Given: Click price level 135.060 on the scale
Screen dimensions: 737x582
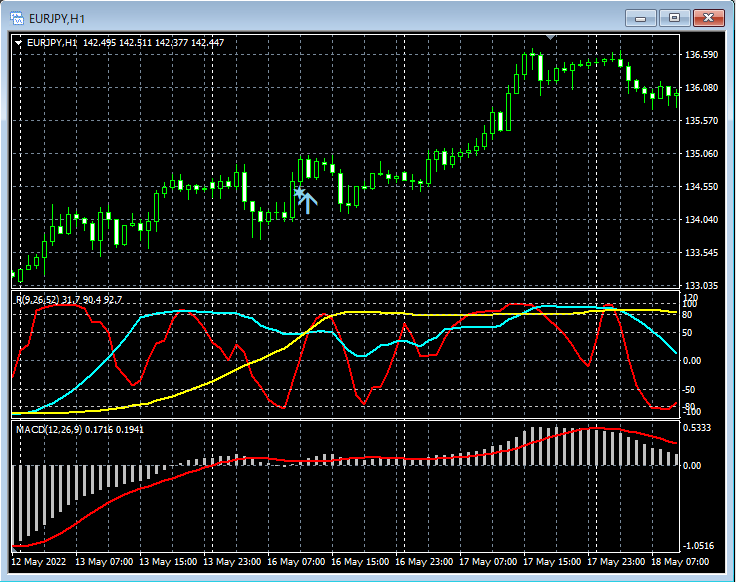Looking at the screenshot, I should tap(701, 153).
